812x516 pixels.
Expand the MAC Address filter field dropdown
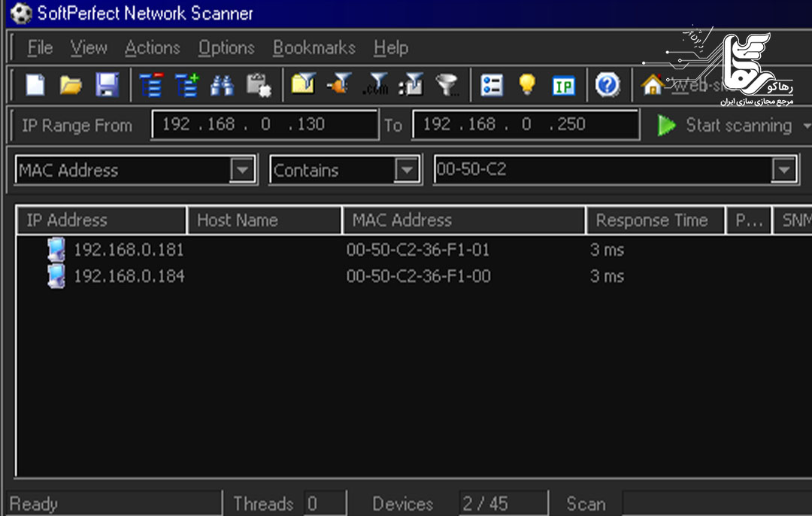[242, 170]
